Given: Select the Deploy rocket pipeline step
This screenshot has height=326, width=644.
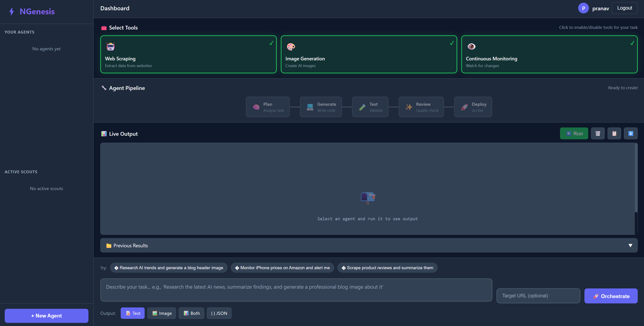Looking at the screenshot, I should [473, 107].
